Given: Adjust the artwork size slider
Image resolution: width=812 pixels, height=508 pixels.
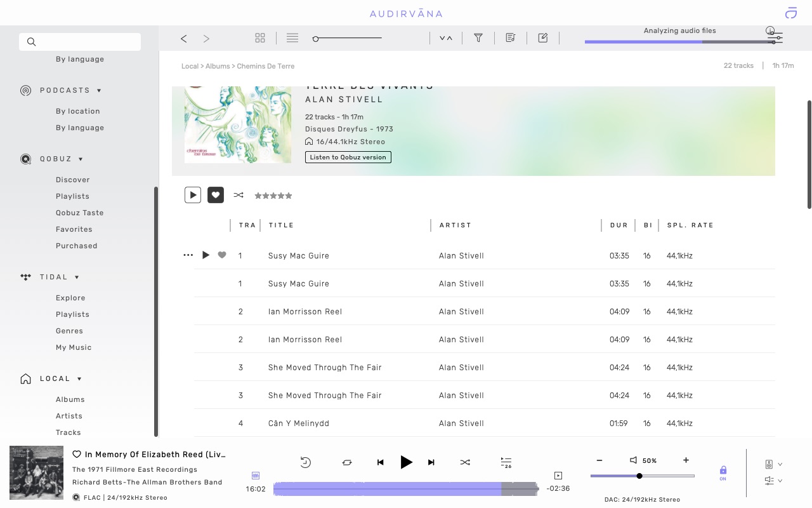Looking at the screenshot, I should coord(348,39).
